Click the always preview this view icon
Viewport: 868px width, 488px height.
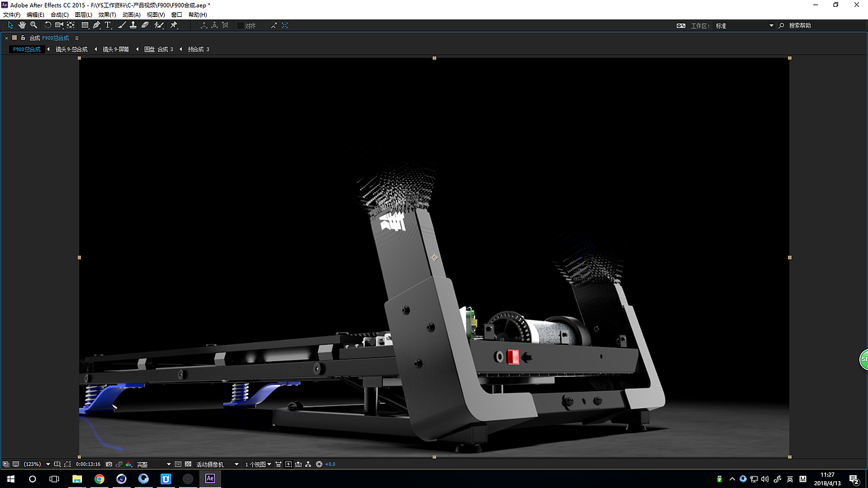5,464
